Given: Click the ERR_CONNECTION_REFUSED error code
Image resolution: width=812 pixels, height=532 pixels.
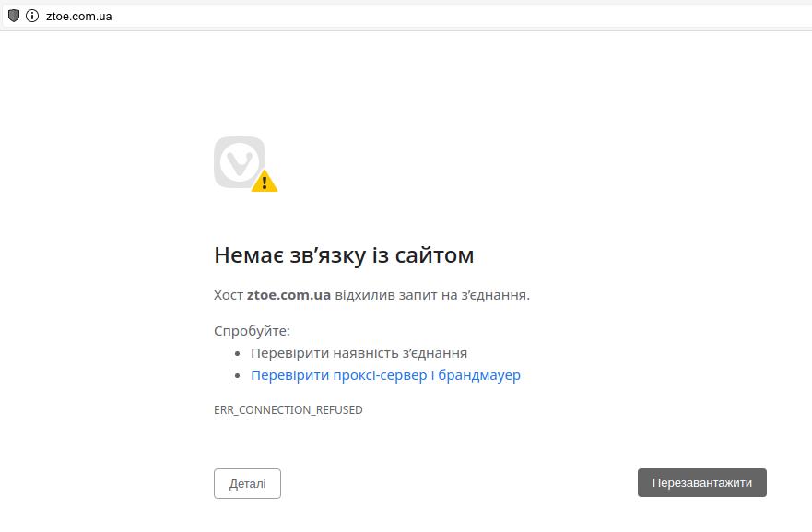Looking at the screenshot, I should [288, 409].
